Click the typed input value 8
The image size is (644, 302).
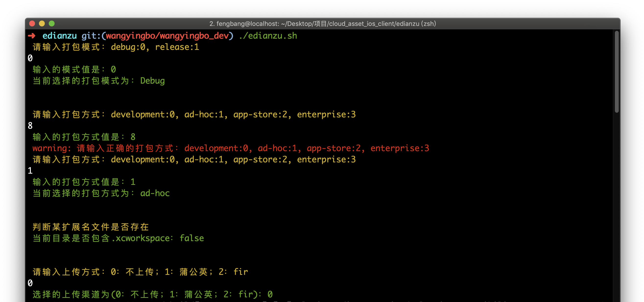(x=30, y=125)
